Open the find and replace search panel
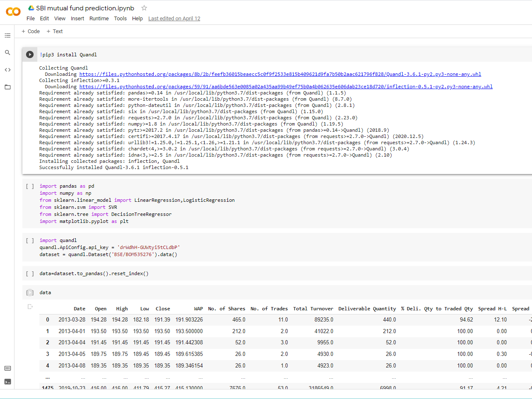Viewport: 532px width, 399px height. [x=7, y=53]
